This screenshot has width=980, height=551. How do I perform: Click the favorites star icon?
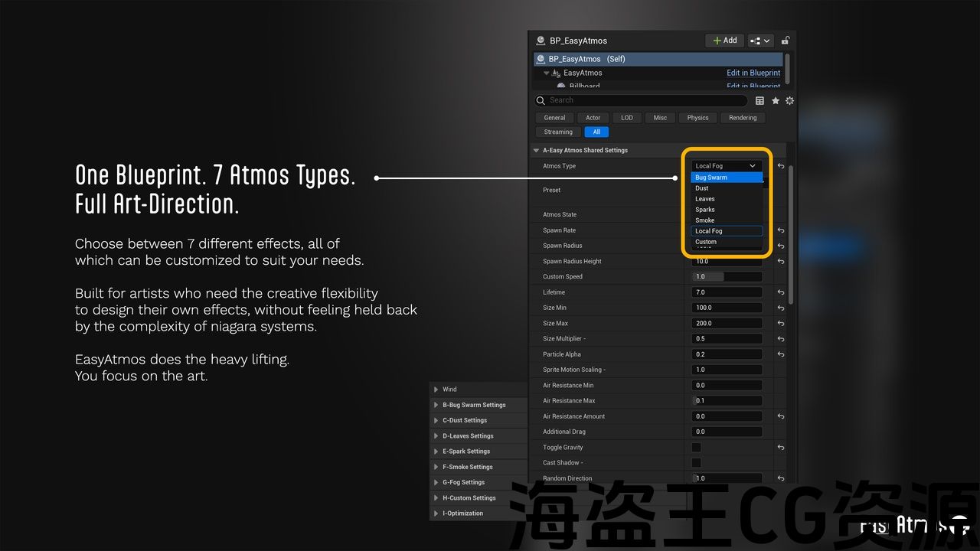(775, 100)
